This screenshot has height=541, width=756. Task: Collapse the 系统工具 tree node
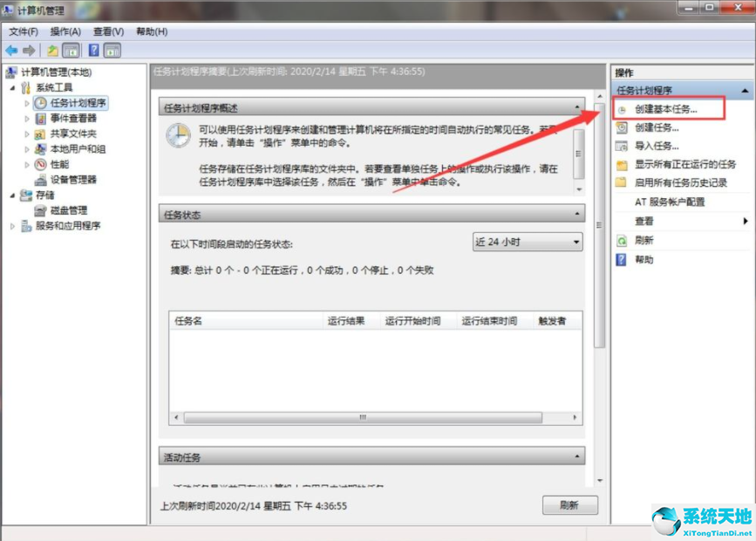pyautogui.click(x=10, y=88)
